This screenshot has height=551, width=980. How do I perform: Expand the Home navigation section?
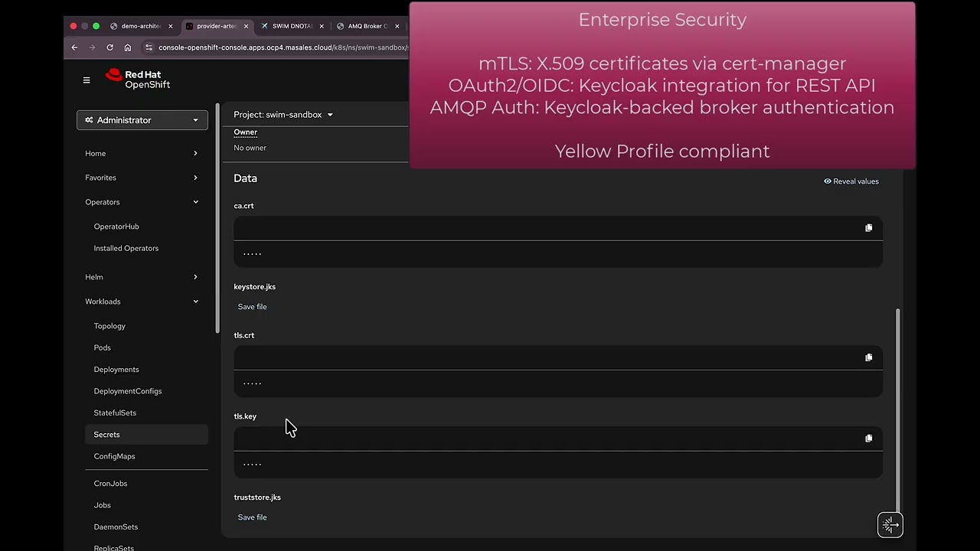tap(142, 153)
